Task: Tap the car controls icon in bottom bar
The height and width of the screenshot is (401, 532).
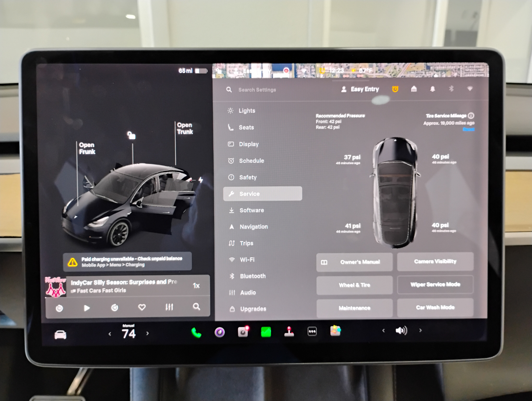Action: (61, 335)
